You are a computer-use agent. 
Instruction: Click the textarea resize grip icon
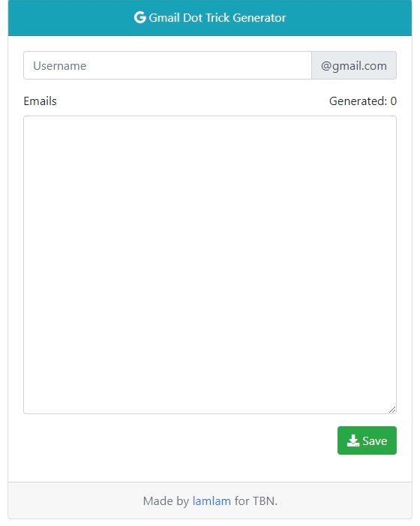coord(392,410)
